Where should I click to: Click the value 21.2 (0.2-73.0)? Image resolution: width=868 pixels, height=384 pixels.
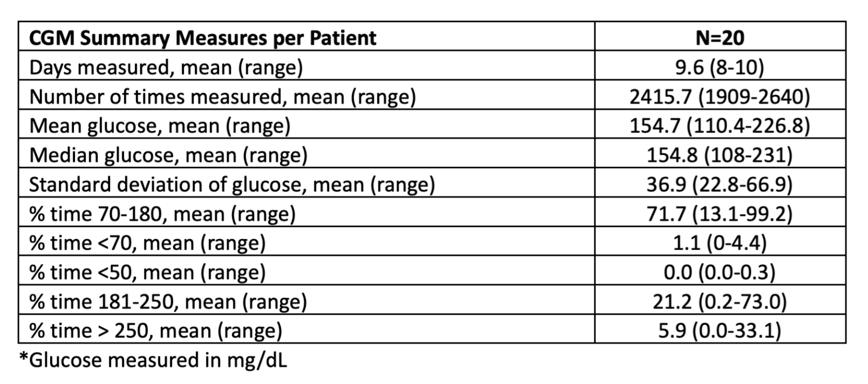click(x=720, y=301)
